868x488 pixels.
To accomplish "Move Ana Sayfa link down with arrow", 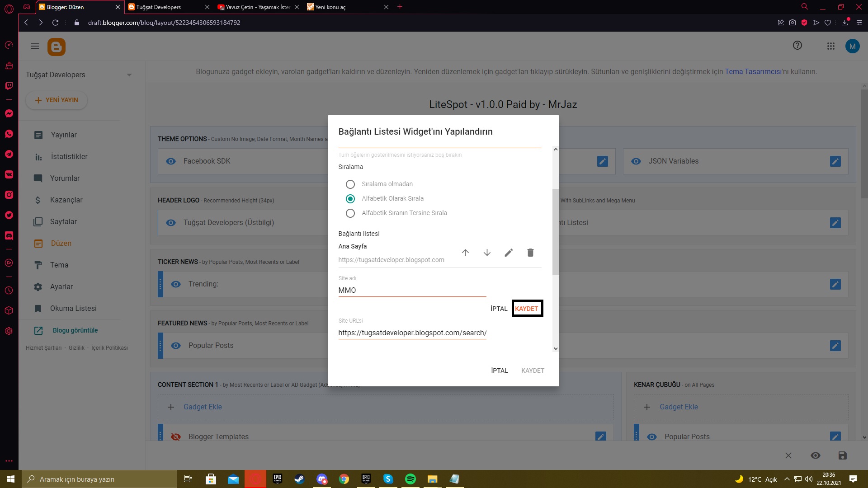I will click(x=487, y=253).
